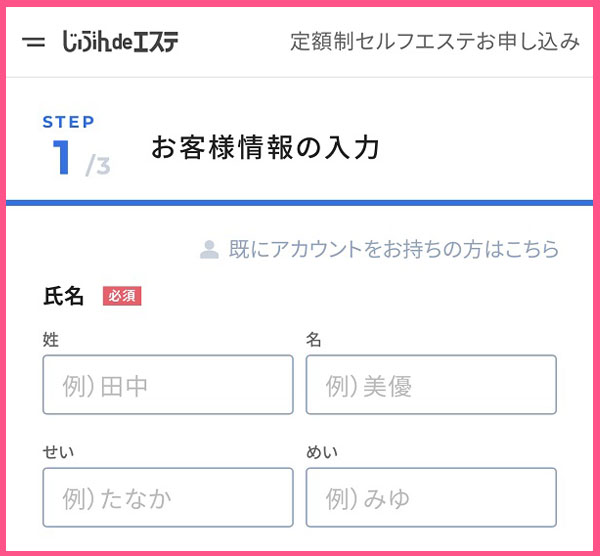The width and height of the screenshot is (600, 556).
Task: Click the 必須 required badge
Action: click(x=122, y=296)
